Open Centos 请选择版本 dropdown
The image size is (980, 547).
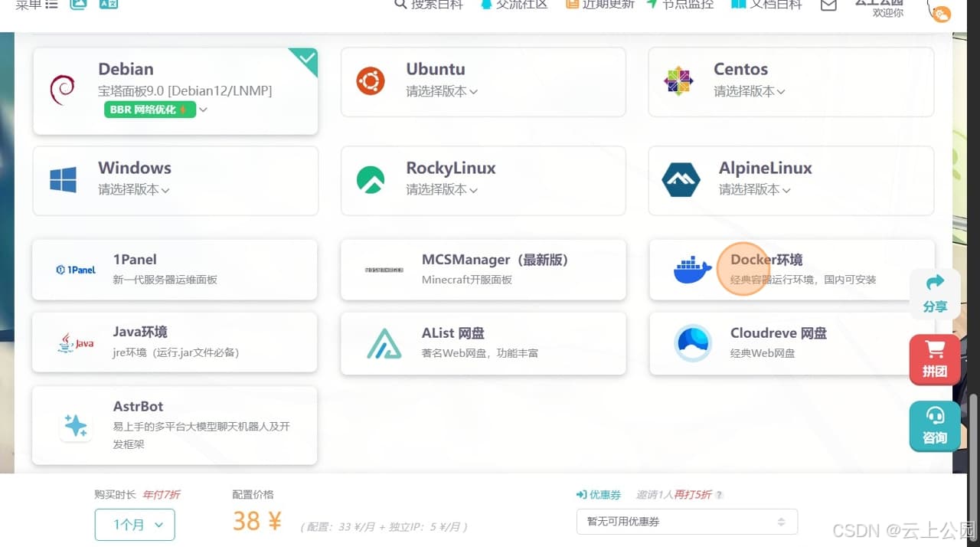coord(750,91)
